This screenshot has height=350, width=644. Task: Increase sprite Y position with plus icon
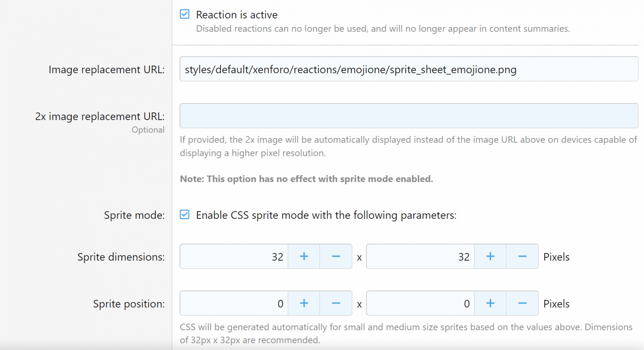click(x=490, y=303)
